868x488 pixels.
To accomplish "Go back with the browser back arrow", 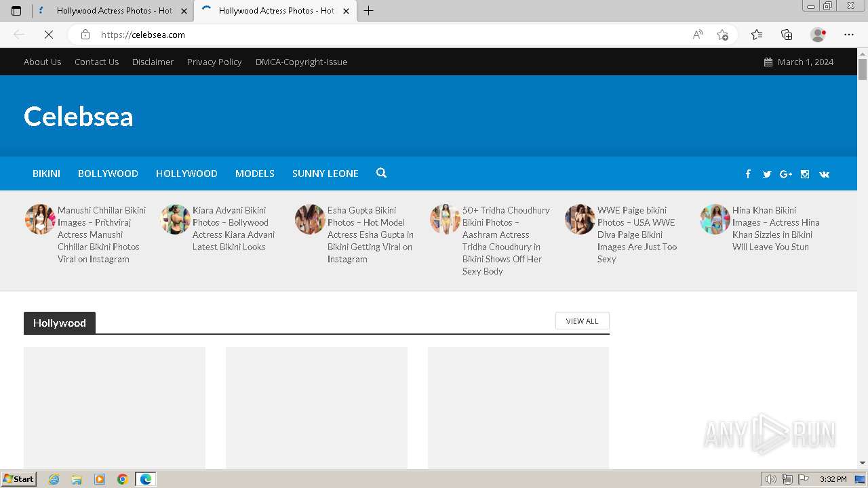I will click(19, 35).
